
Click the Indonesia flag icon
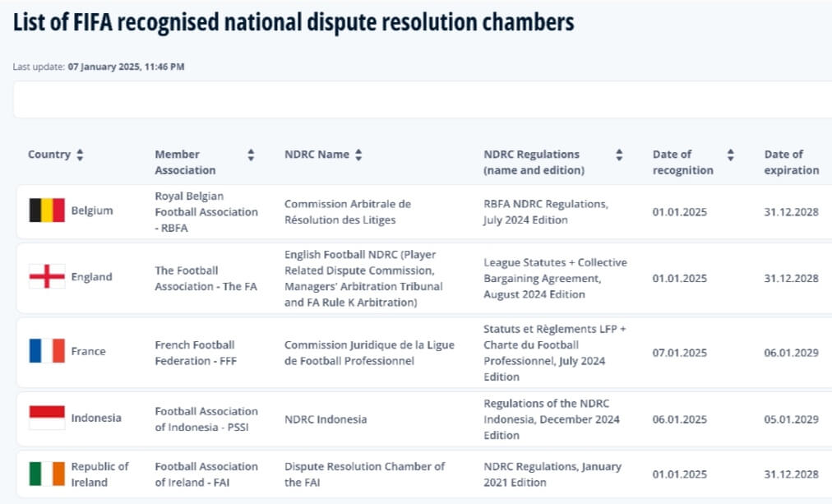[47, 418]
